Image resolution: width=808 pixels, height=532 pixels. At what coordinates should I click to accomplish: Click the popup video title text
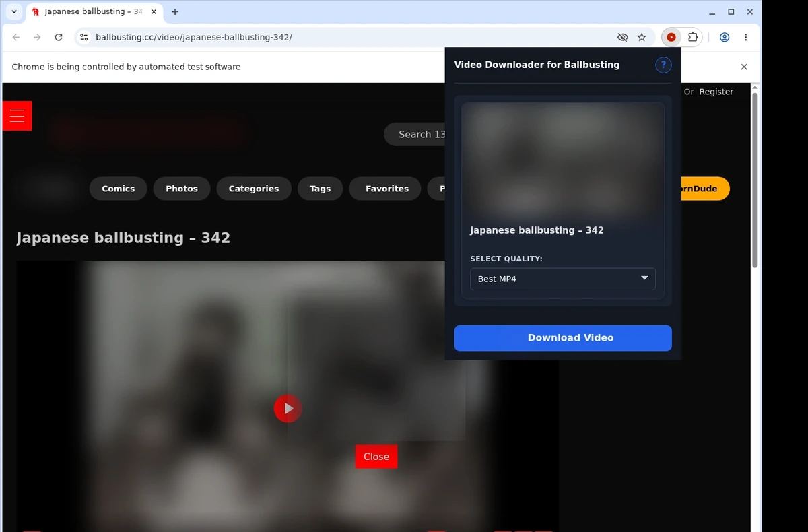point(537,230)
